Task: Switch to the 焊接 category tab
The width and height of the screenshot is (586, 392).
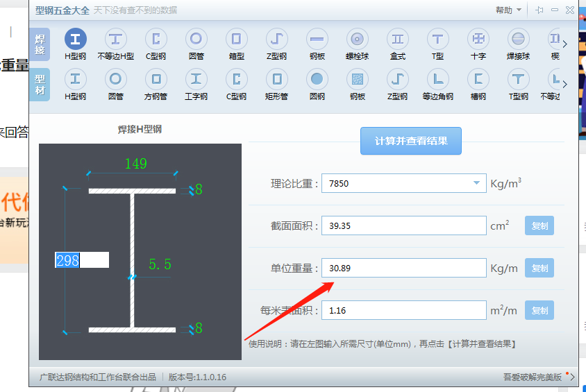Action: (40, 44)
